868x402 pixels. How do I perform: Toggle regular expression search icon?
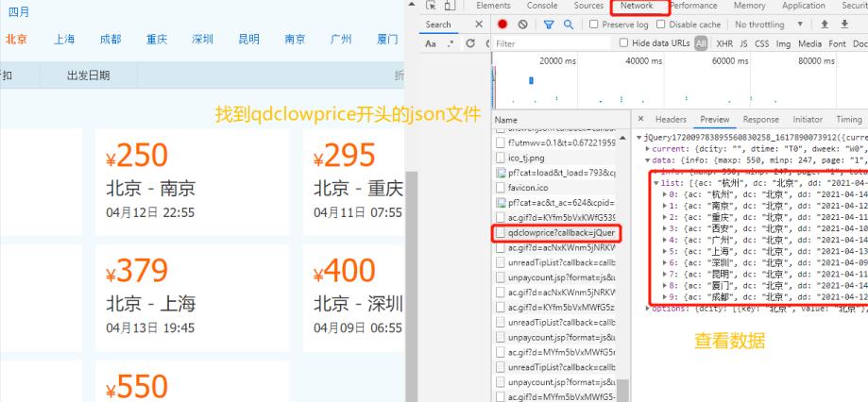[451, 43]
